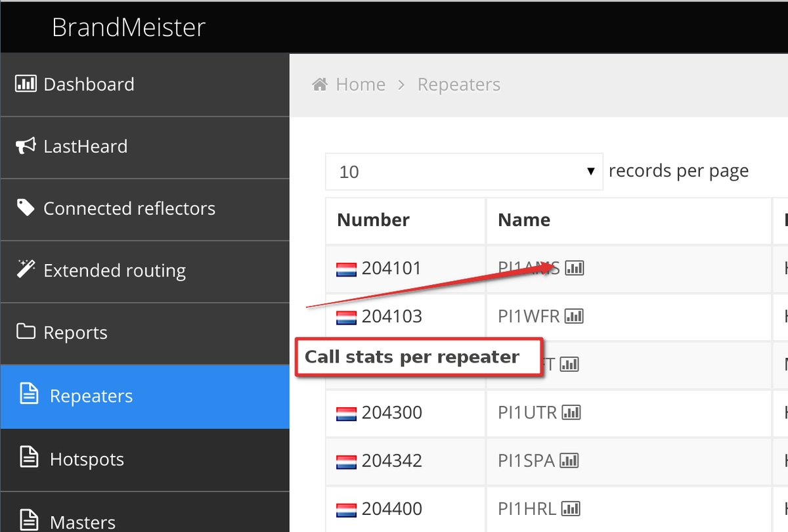The height and width of the screenshot is (532, 788).
Task: Click the 'records per page' label
Action: pos(679,171)
